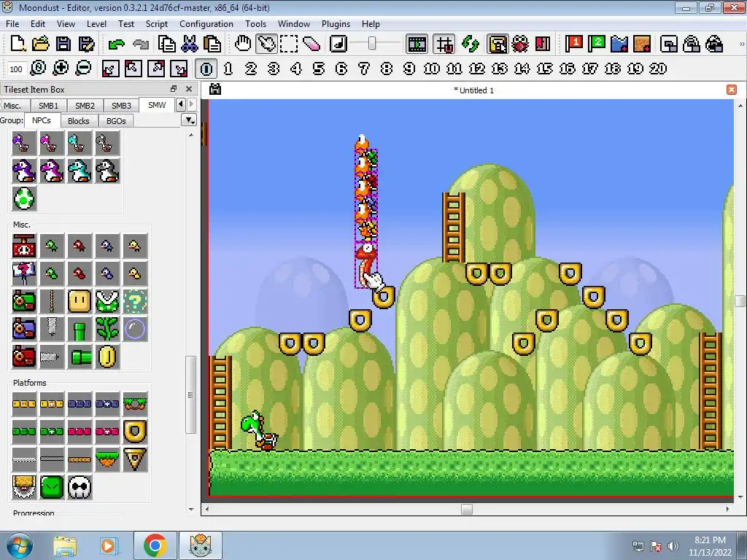Set player 2 start point green flag

coord(597,44)
